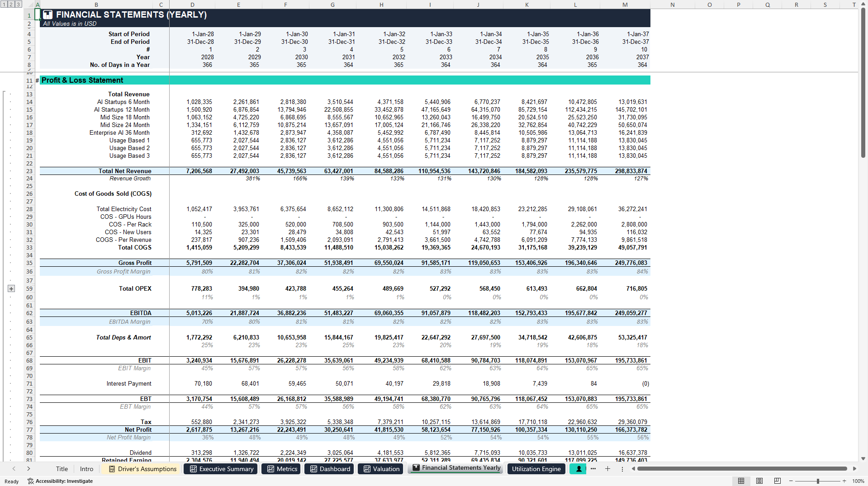Switch to Executive Summary sheet
The height and width of the screenshot is (486, 868).
click(221, 469)
